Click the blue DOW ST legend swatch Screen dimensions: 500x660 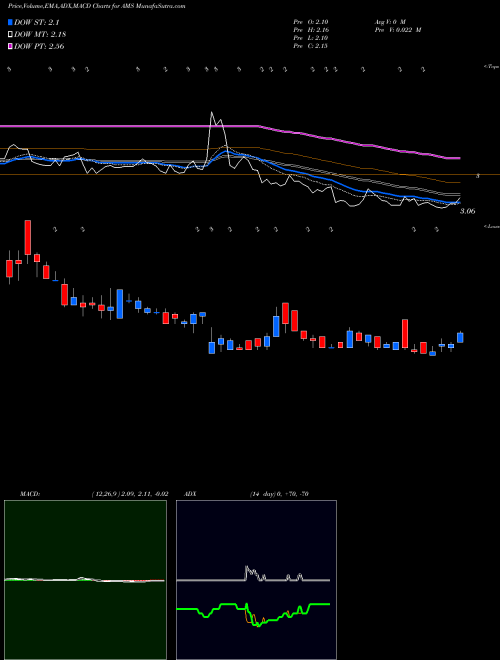click(11, 22)
